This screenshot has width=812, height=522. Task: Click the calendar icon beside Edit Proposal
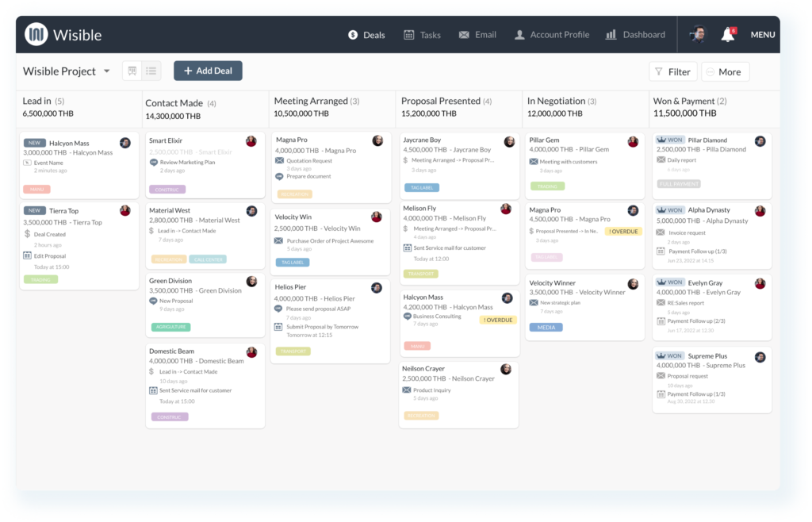click(x=27, y=255)
